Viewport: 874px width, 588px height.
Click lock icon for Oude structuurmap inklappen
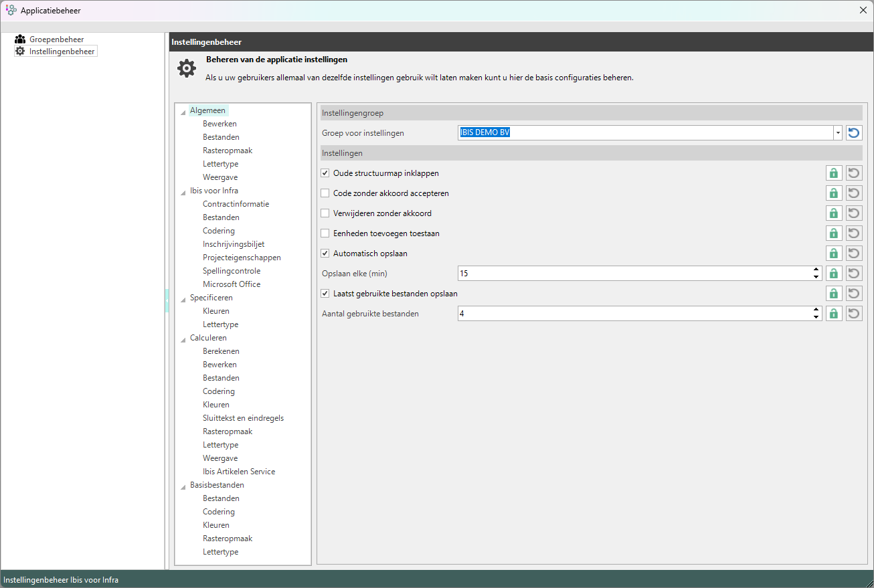(833, 173)
